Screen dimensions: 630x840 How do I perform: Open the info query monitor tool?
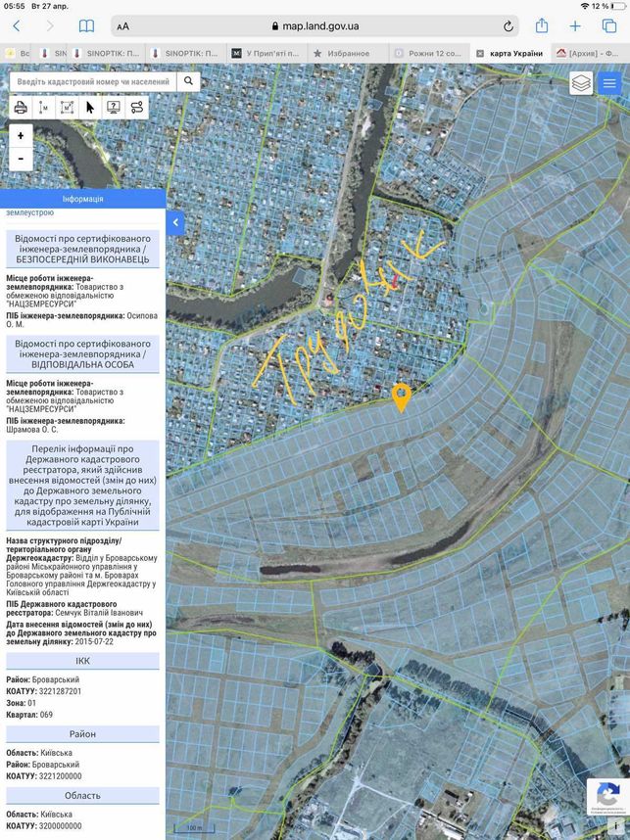(113, 107)
